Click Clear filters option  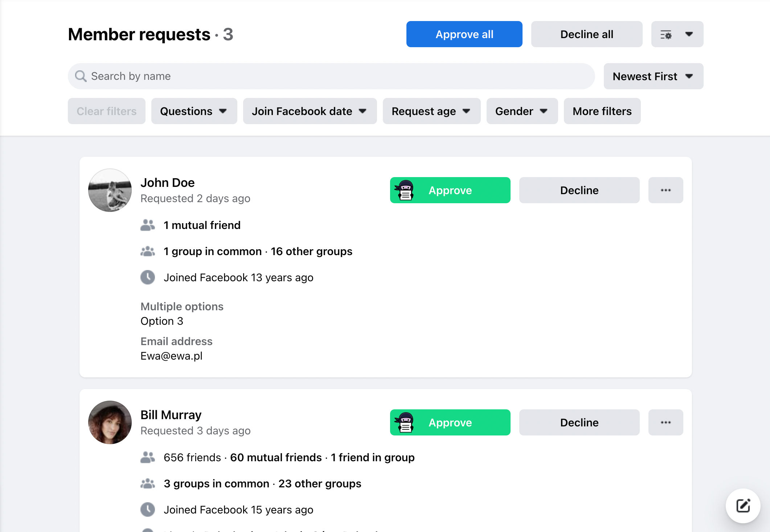(x=106, y=111)
